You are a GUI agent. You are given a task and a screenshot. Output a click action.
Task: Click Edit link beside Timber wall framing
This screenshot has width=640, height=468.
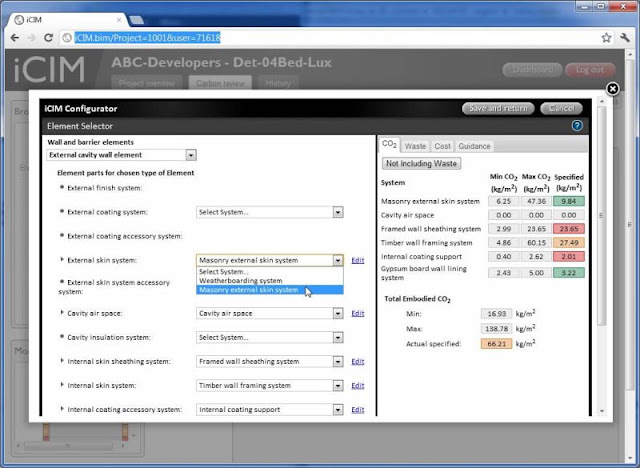(358, 386)
